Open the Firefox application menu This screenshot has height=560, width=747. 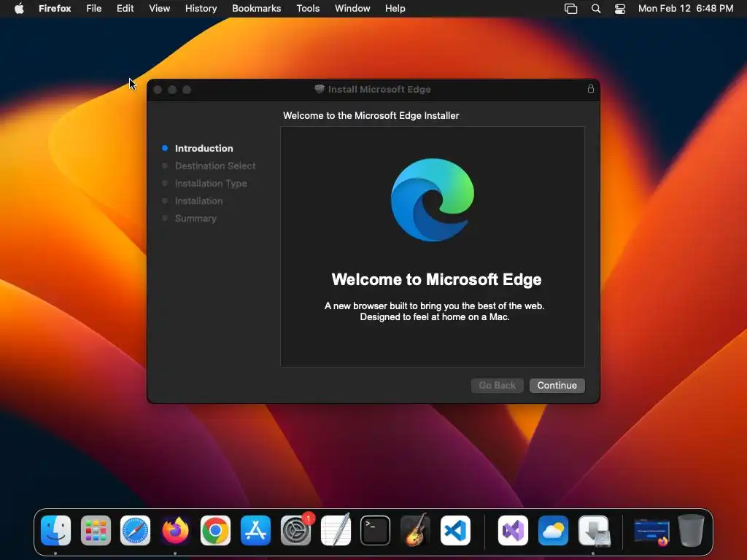pos(55,8)
